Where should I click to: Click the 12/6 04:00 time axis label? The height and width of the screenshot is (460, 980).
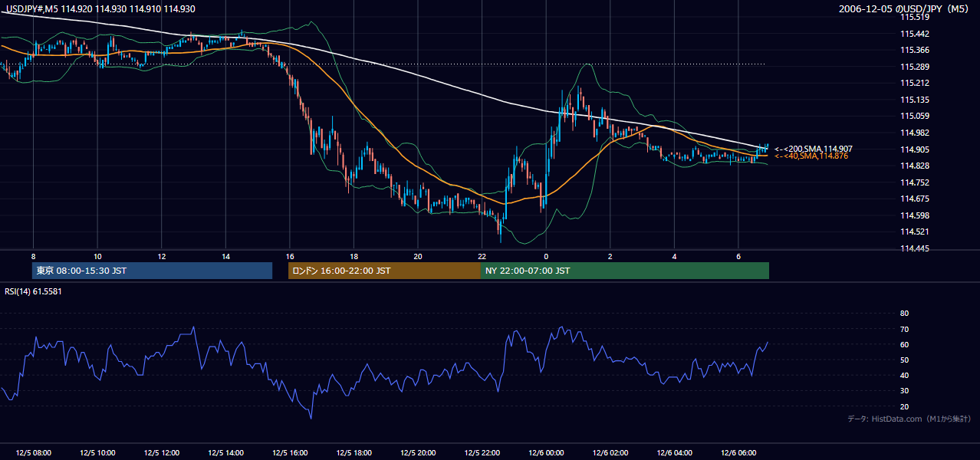point(675,452)
